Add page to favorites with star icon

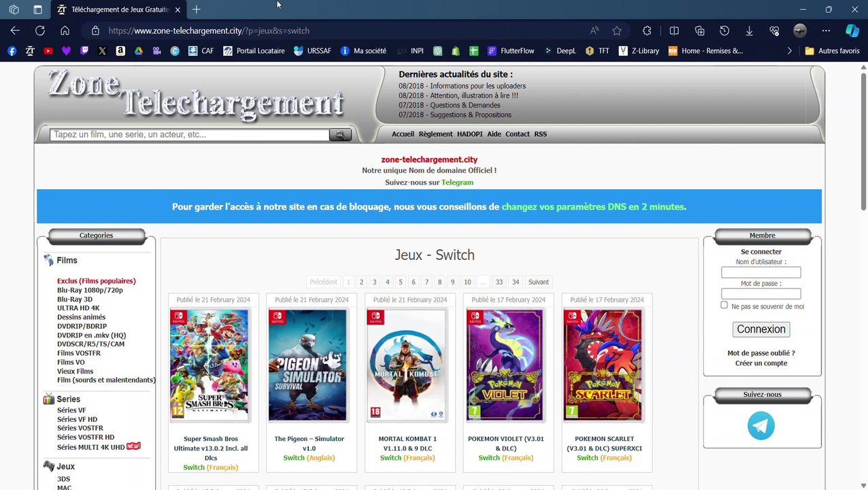pyautogui.click(x=617, y=31)
